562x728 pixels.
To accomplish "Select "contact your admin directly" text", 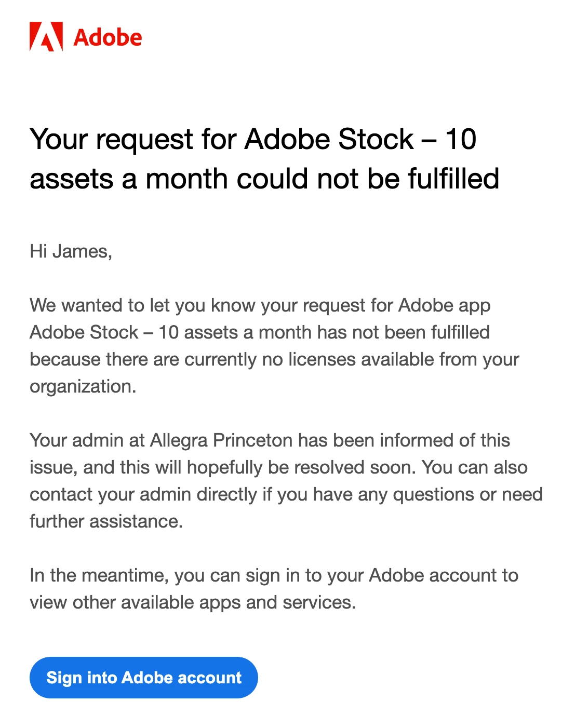I will coord(143,494).
